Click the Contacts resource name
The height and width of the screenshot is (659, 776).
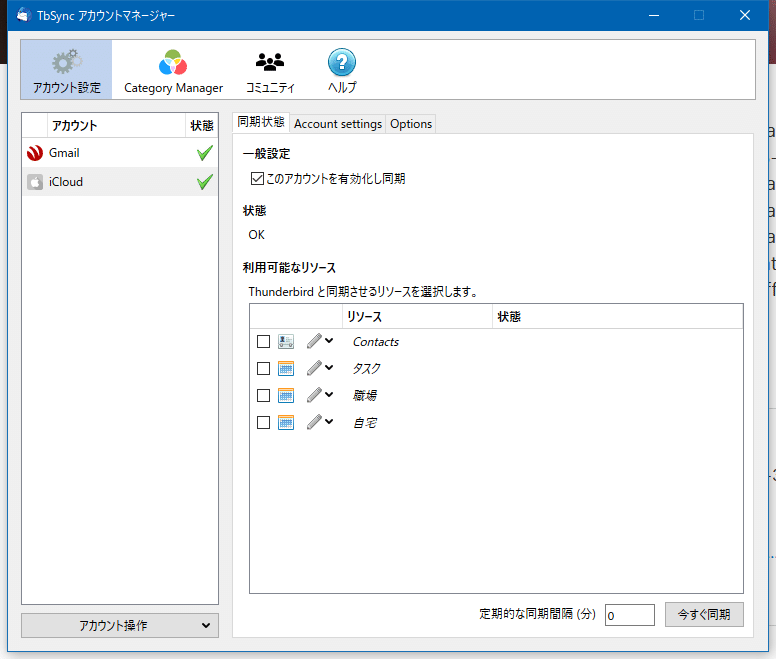coord(376,342)
